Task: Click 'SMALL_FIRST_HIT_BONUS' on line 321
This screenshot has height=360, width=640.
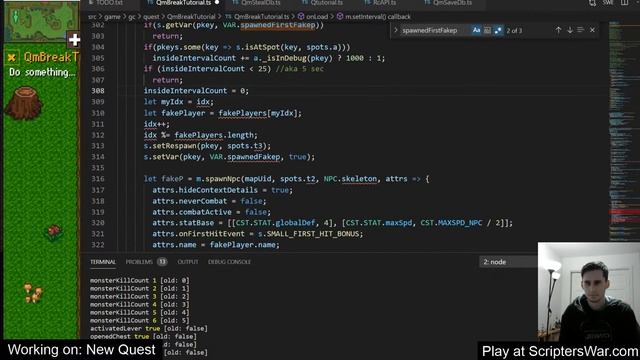Action: [313, 234]
